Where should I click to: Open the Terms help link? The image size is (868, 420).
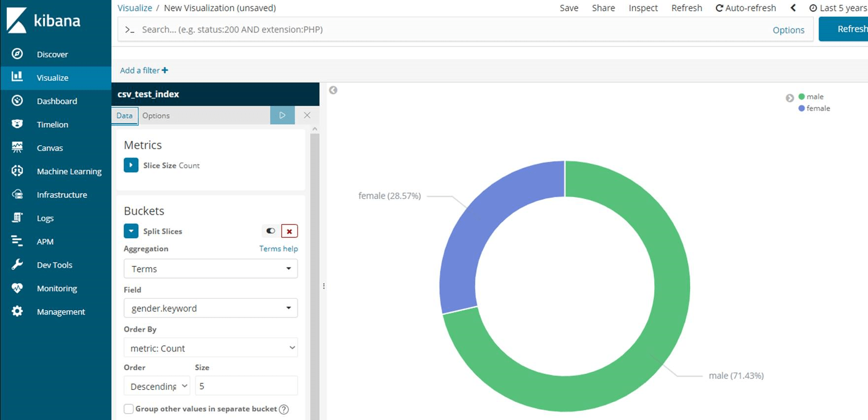point(278,249)
